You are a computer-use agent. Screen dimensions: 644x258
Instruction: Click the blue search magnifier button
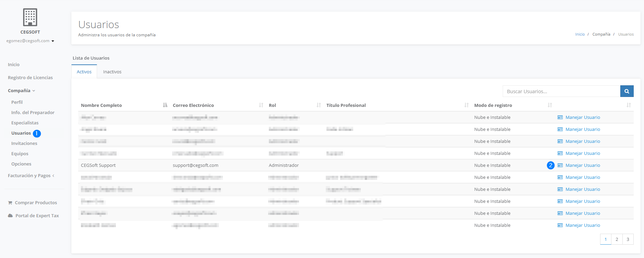[627, 91]
